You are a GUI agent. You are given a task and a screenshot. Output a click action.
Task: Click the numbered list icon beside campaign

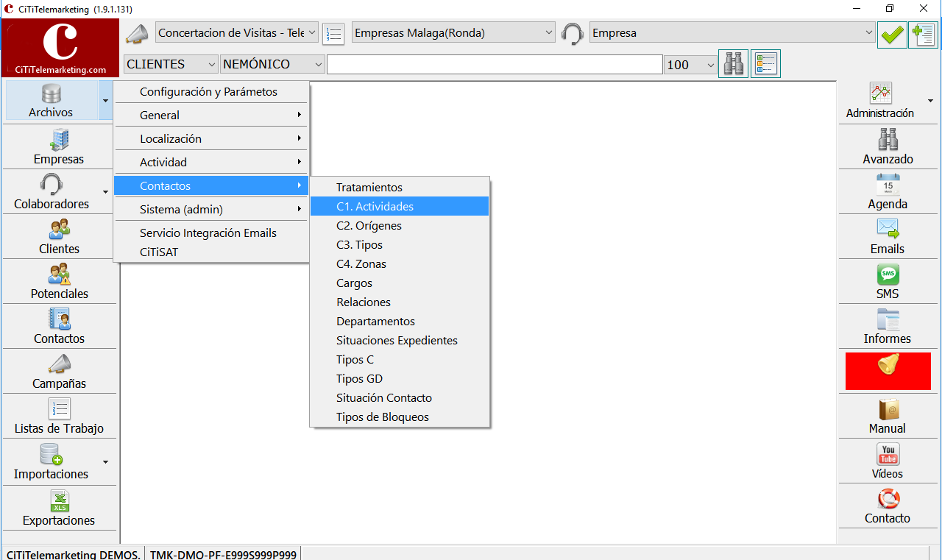click(x=333, y=34)
